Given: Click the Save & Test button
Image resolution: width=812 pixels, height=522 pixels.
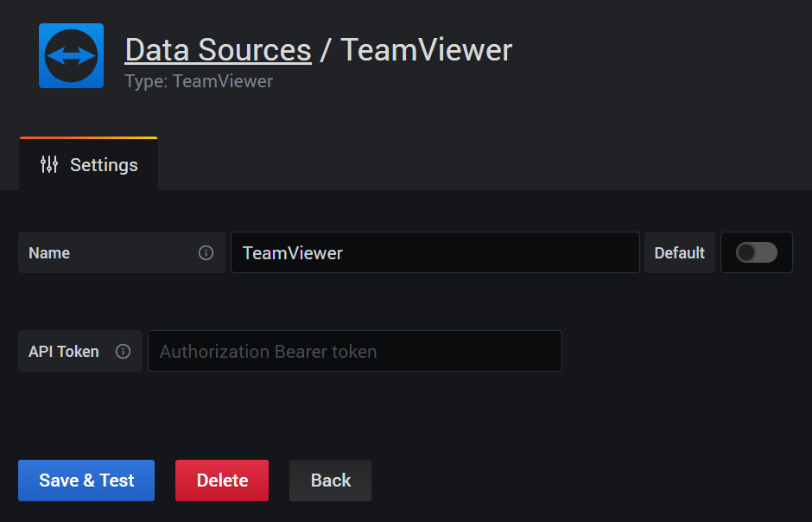Looking at the screenshot, I should [x=86, y=480].
